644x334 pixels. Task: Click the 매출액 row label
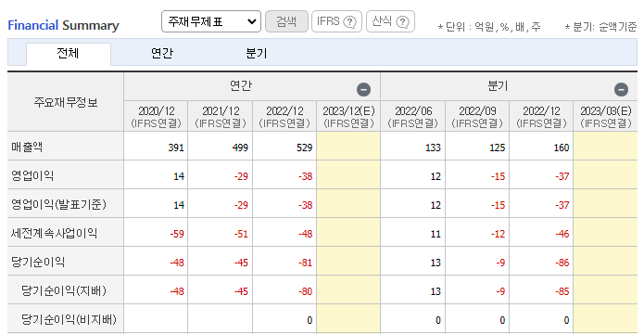pos(27,147)
